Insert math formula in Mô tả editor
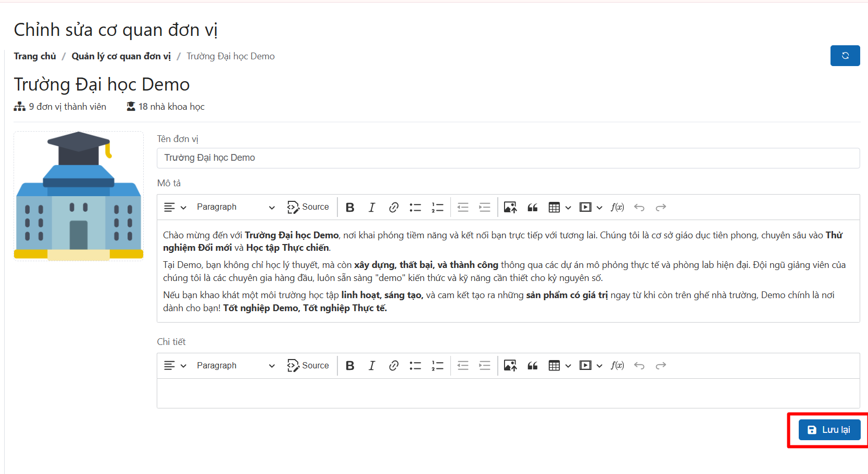Image resolution: width=868 pixels, height=474 pixels. (617, 208)
